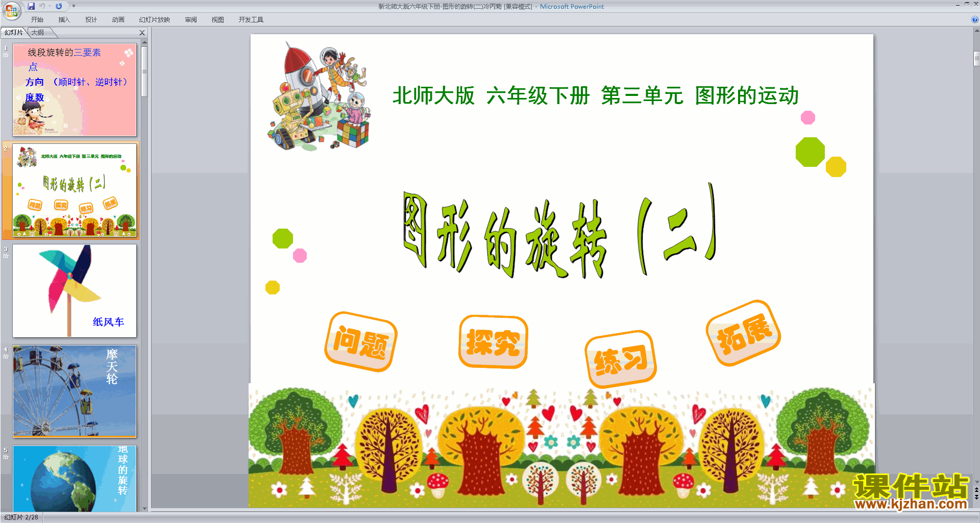This screenshot has height=523, width=980.
Task: Select the 幻灯片 pane tab
Action: 14,33
